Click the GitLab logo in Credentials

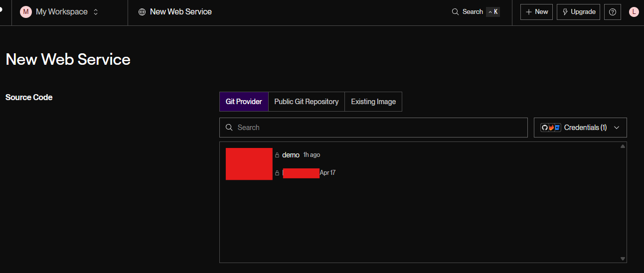tap(551, 128)
